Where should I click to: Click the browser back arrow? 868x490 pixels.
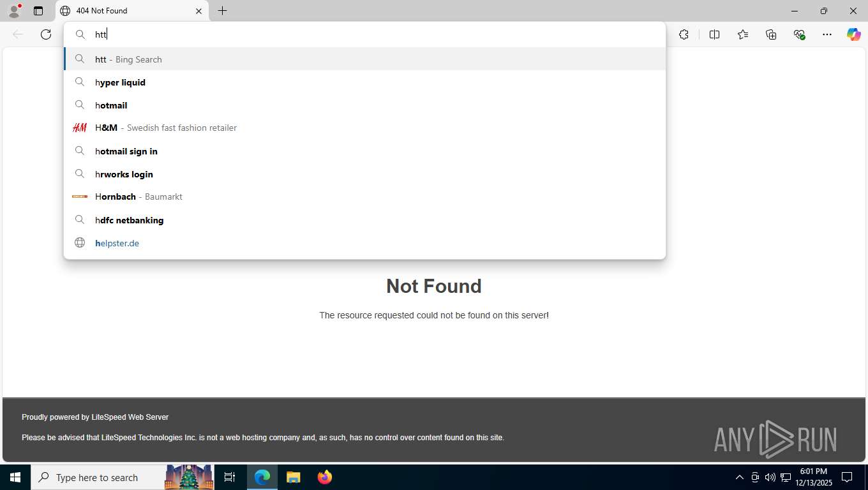click(x=18, y=34)
